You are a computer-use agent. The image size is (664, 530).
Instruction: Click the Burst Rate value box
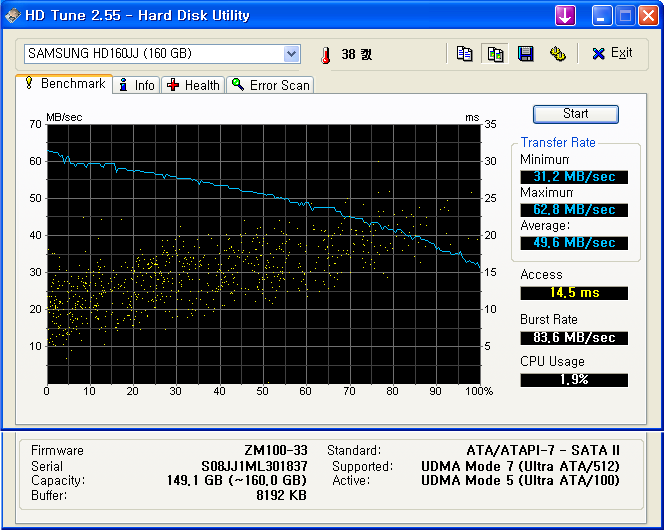(574, 338)
